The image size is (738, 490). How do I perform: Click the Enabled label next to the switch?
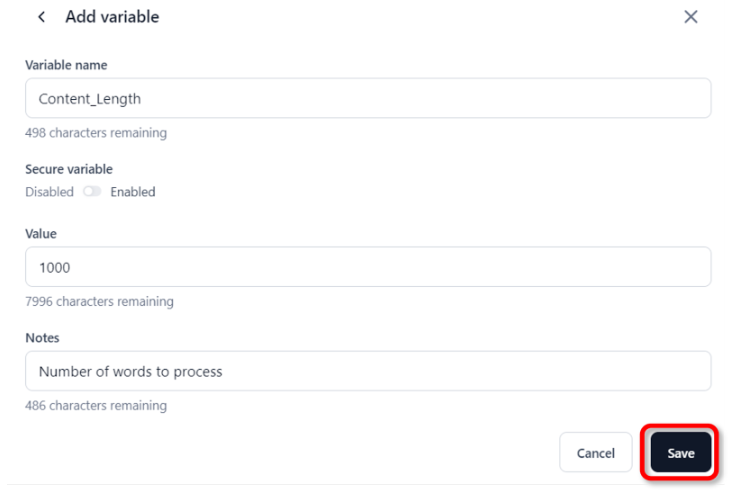coord(133,192)
